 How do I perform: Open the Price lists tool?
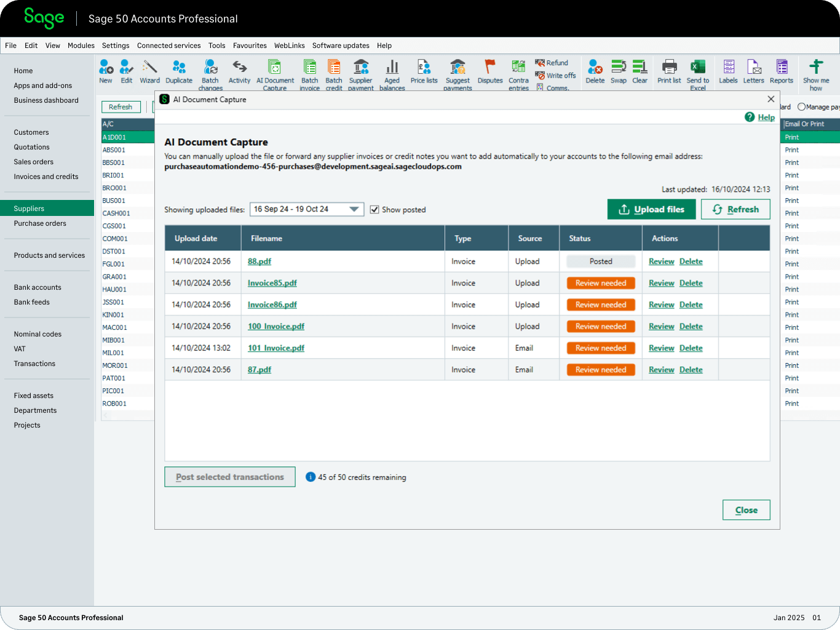(424, 68)
